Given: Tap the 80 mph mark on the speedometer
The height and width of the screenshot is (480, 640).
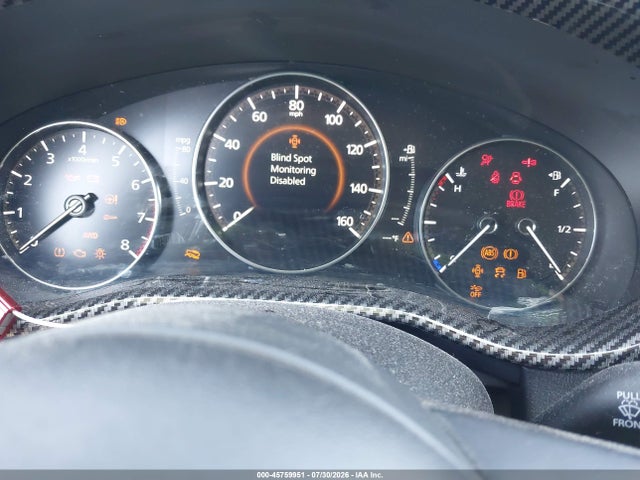Looking at the screenshot, I should [296, 107].
